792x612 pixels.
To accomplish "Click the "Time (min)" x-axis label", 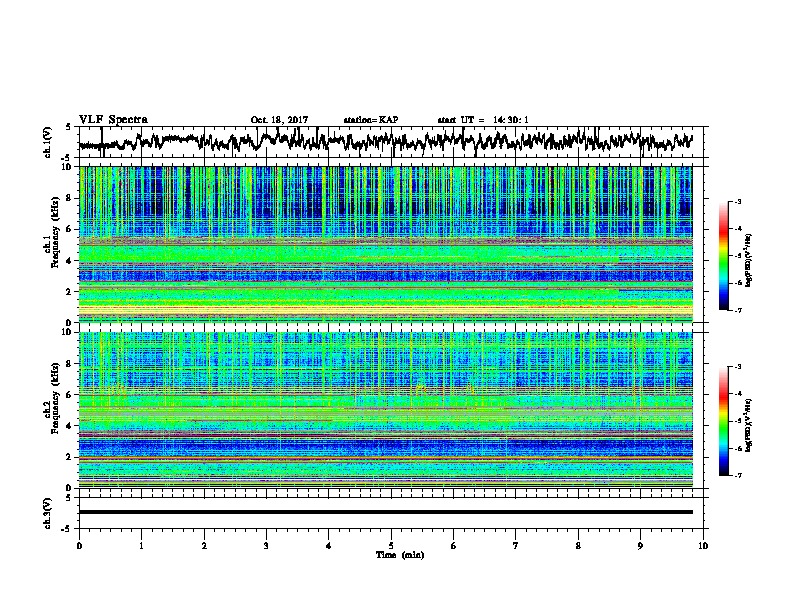I will pyautogui.click(x=400, y=555).
